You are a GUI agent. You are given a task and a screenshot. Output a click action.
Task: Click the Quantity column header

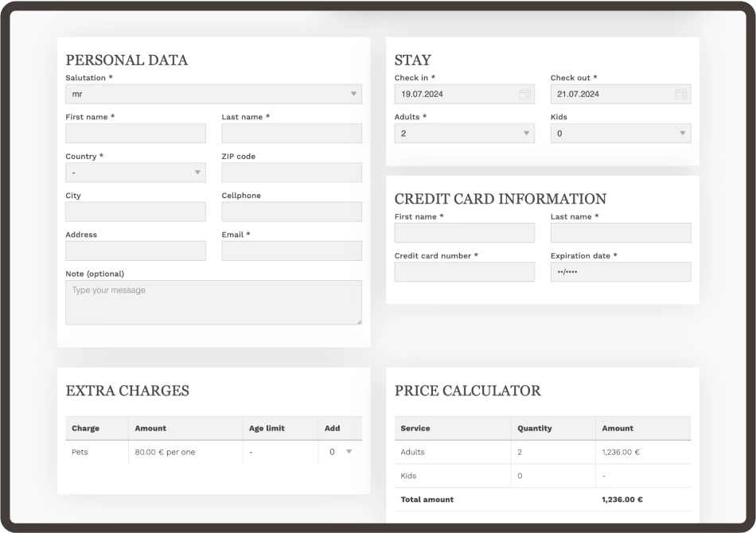(534, 428)
